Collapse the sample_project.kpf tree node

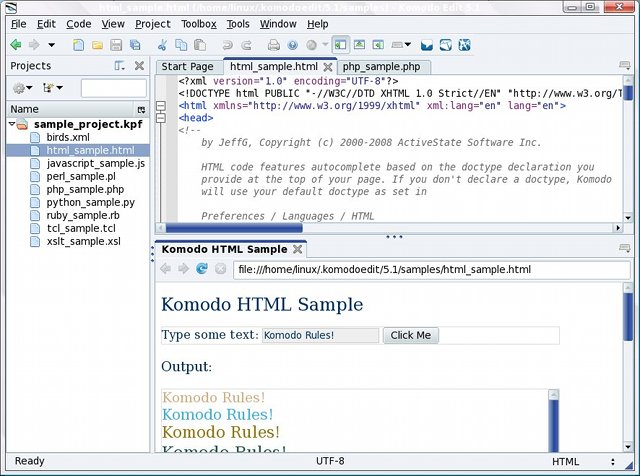12,124
